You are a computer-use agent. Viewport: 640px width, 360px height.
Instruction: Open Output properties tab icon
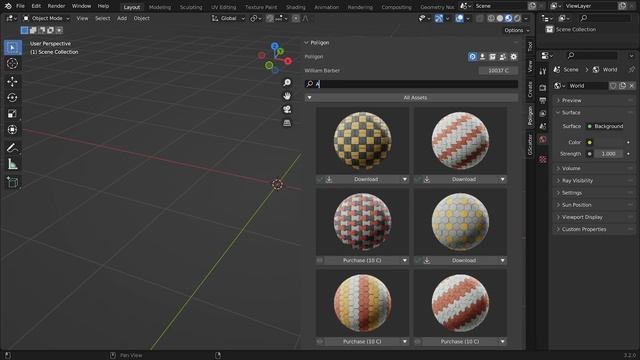(x=543, y=100)
